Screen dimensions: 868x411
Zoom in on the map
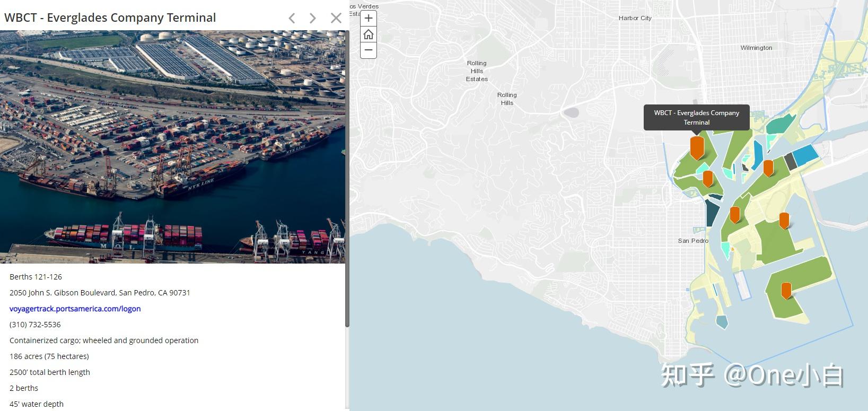(369, 18)
